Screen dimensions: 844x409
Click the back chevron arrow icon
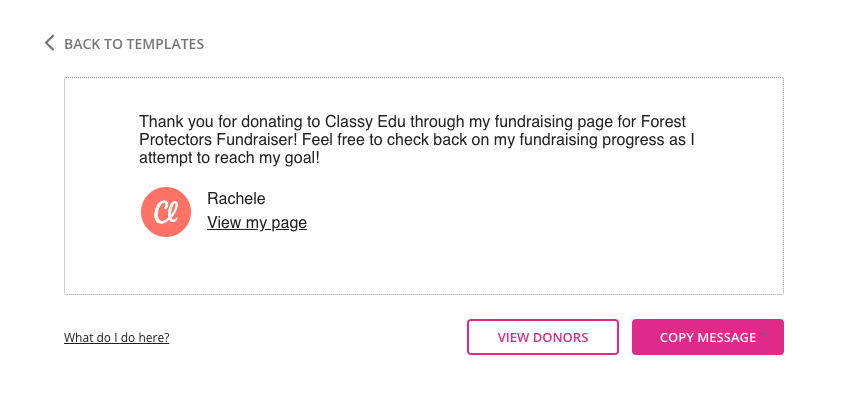point(50,43)
